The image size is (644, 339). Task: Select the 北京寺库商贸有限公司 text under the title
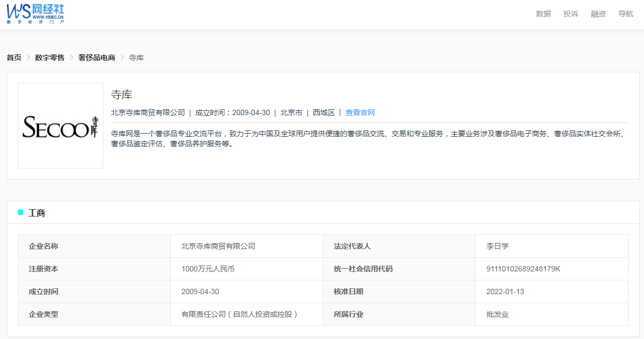point(148,112)
